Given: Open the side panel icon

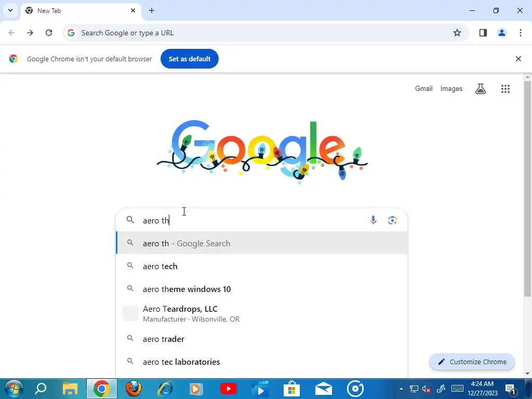Looking at the screenshot, I should (483, 33).
